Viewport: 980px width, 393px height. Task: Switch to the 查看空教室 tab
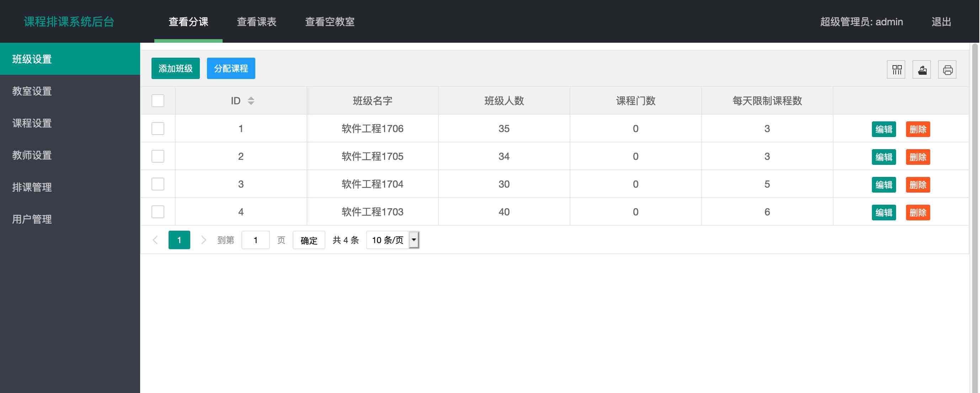(x=330, y=22)
